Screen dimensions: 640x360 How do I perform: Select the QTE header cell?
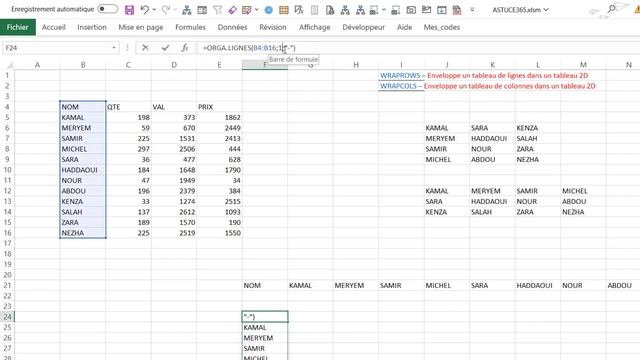[x=128, y=107]
